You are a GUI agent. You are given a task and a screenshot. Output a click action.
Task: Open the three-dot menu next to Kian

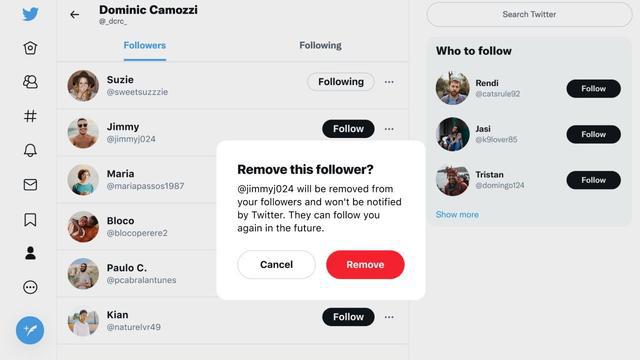(389, 317)
